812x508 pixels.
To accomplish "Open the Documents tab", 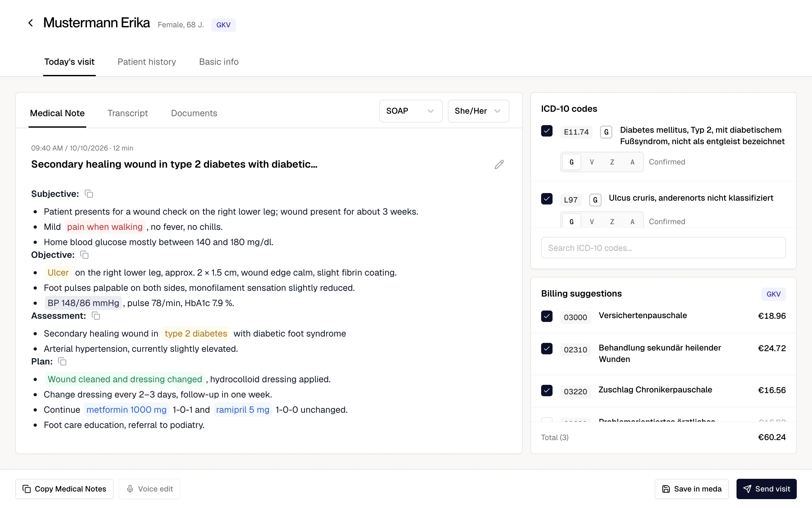I will [x=194, y=113].
